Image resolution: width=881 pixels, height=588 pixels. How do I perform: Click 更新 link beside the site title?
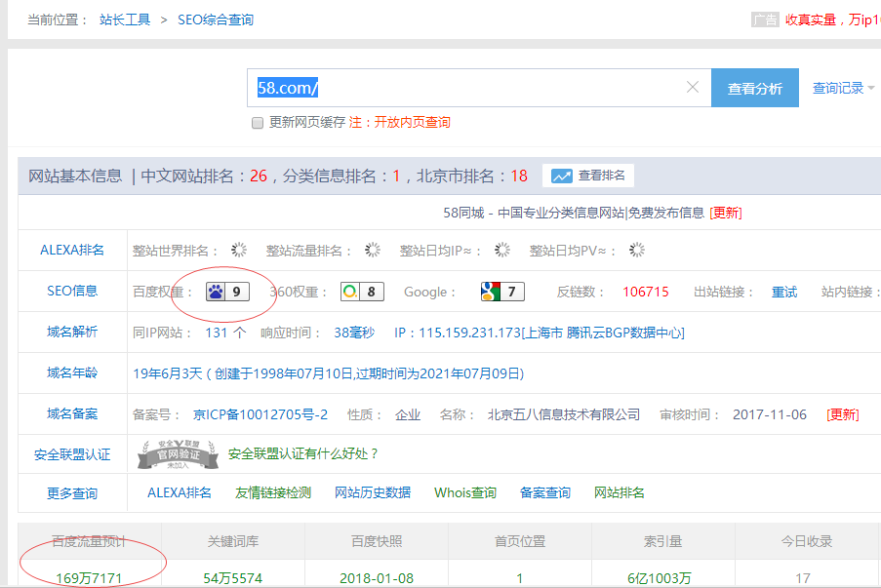coord(725,213)
